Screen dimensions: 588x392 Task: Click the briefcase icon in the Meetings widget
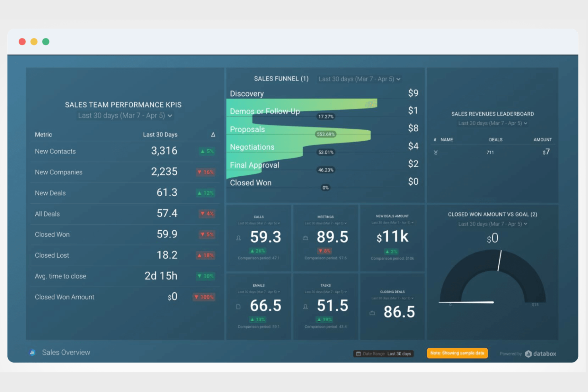(305, 238)
